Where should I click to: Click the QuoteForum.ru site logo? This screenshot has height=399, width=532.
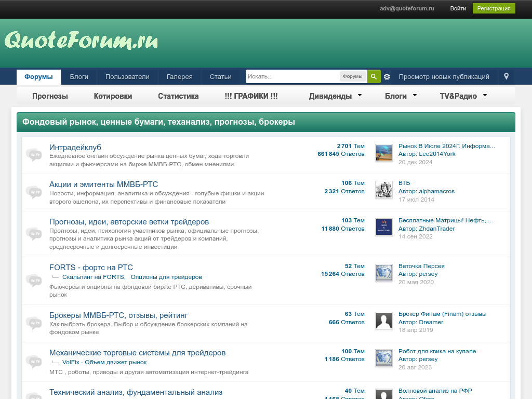(81, 41)
